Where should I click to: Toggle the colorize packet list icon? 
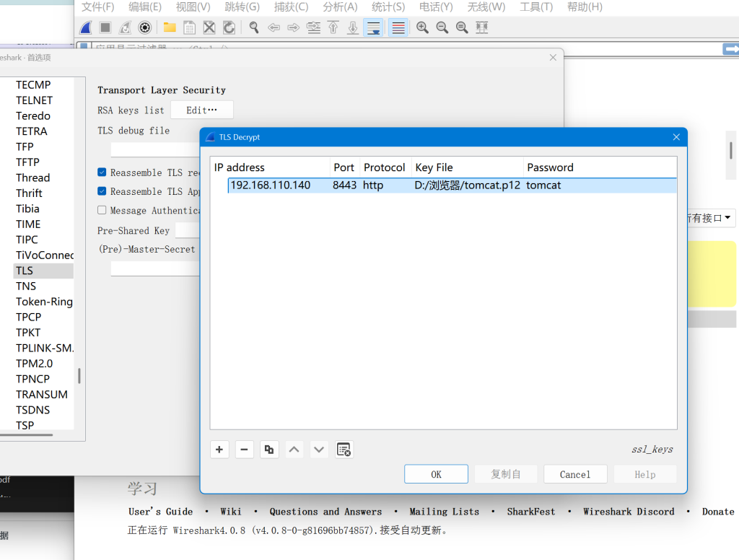(398, 27)
